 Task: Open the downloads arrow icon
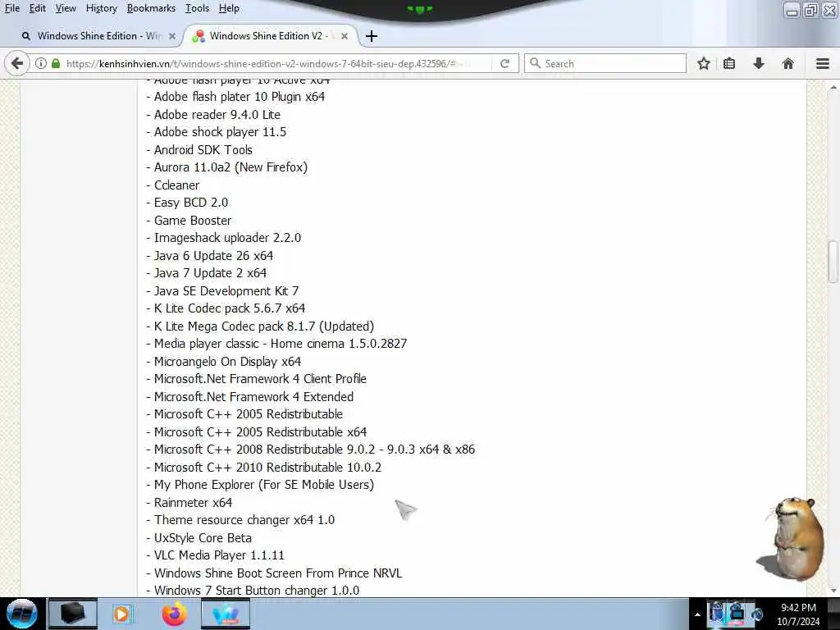[759, 64]
